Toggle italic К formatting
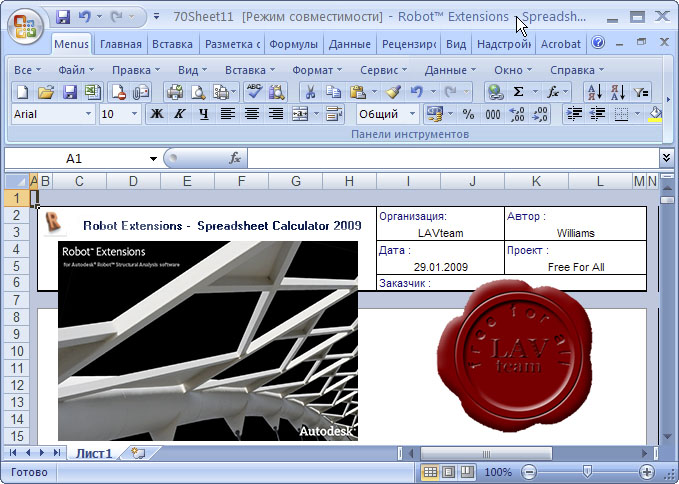This screenshot has width=679, height=484. pos(180,114)
